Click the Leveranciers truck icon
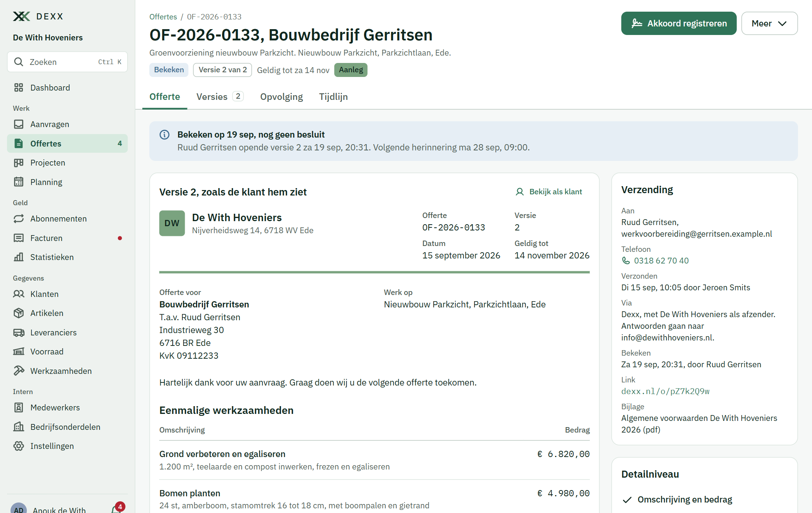The image size is (812, 513). click(18, 332)
